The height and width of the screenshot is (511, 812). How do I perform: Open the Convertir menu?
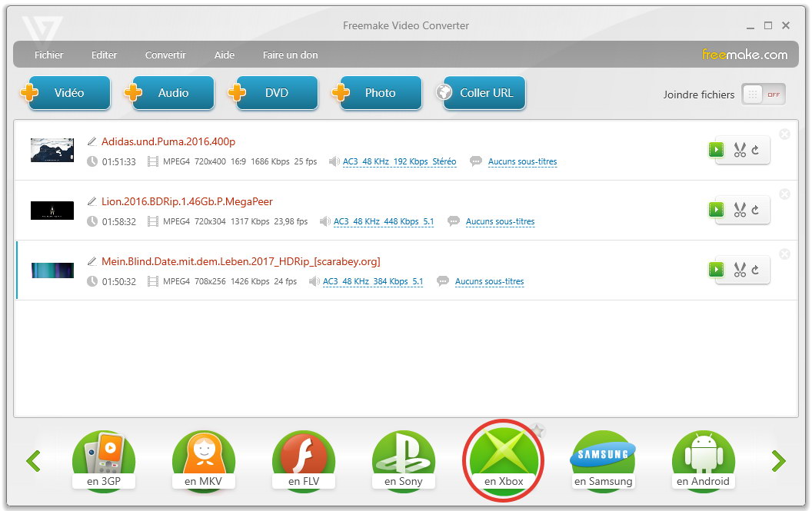coord(165,55)
